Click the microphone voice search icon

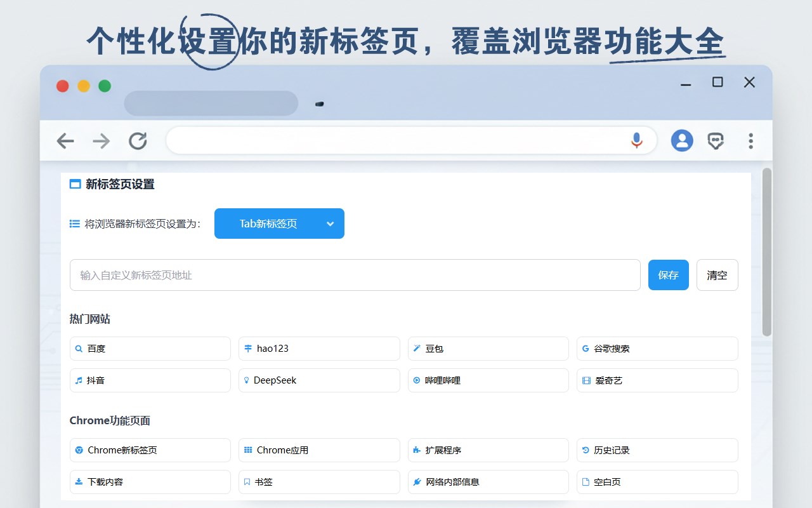pos(637,140)
